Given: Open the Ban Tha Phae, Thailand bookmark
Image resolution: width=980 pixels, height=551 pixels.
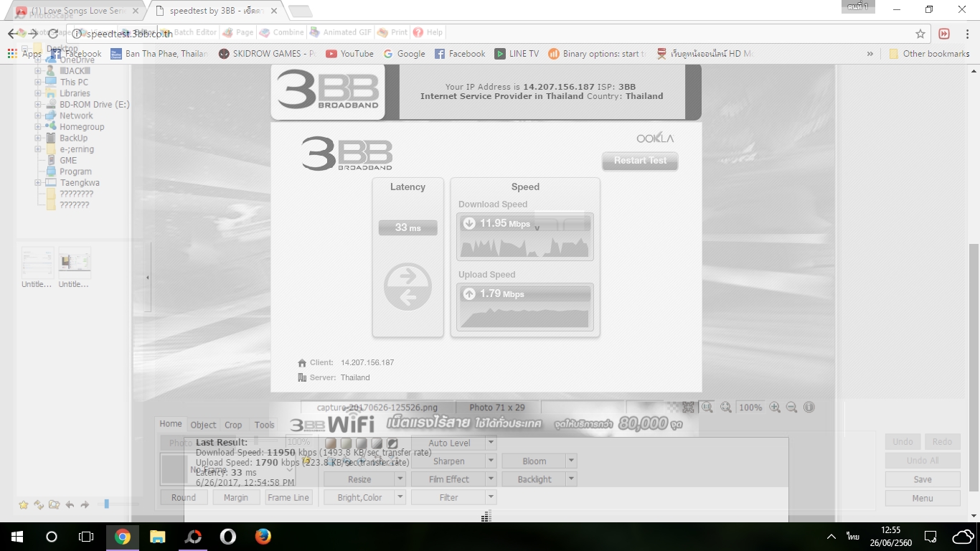Looking at the screenshot, I should 159,54.
